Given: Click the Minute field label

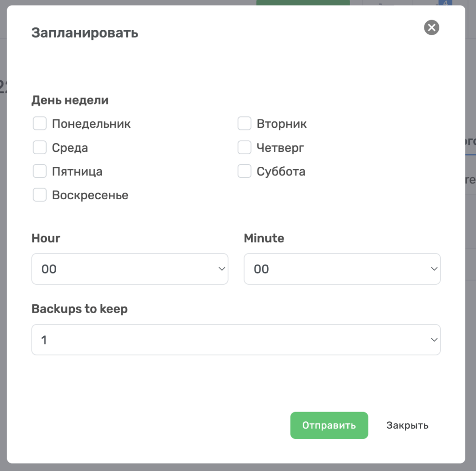Looking at the screenshot, I should point(264,238).
